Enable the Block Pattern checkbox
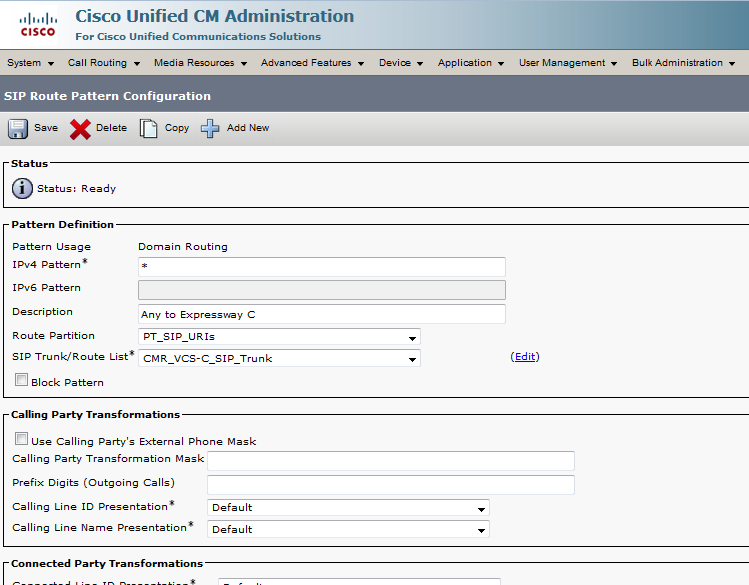 [21, 380]
